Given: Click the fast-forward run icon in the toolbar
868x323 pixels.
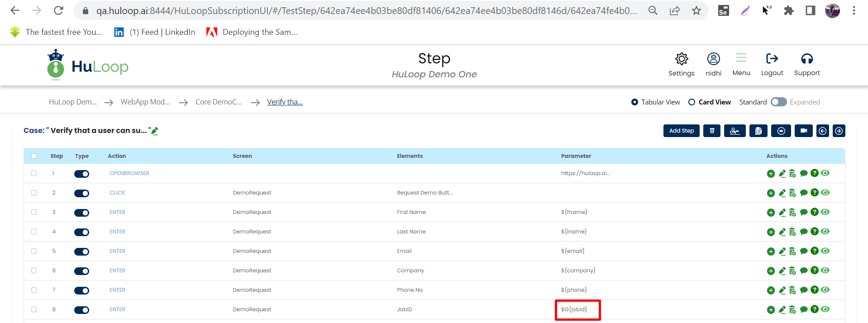Looking at the screenshot, I should (781, 131).
